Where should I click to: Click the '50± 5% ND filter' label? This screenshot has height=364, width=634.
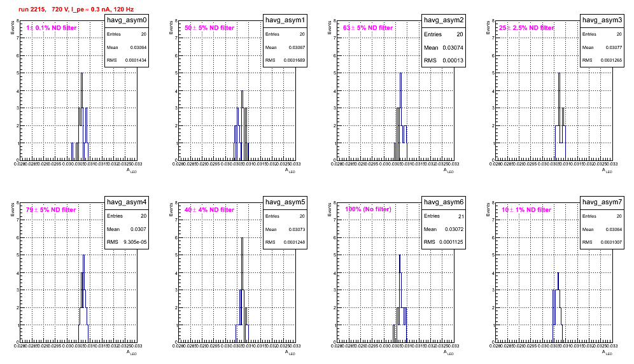coord(209,28)
